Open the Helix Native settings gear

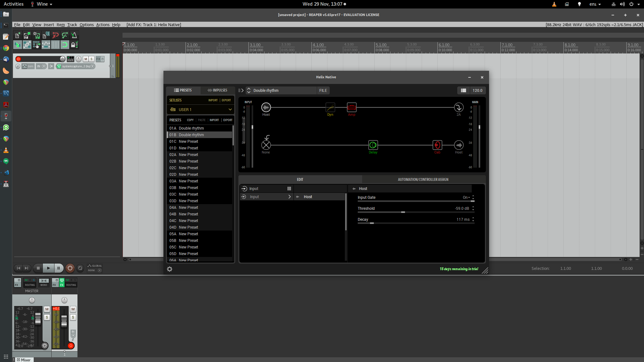169,269
